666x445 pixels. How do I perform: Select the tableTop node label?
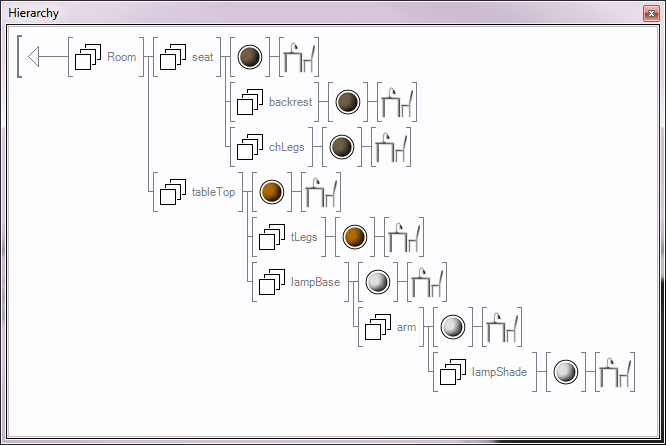click(x=213, y=192)
